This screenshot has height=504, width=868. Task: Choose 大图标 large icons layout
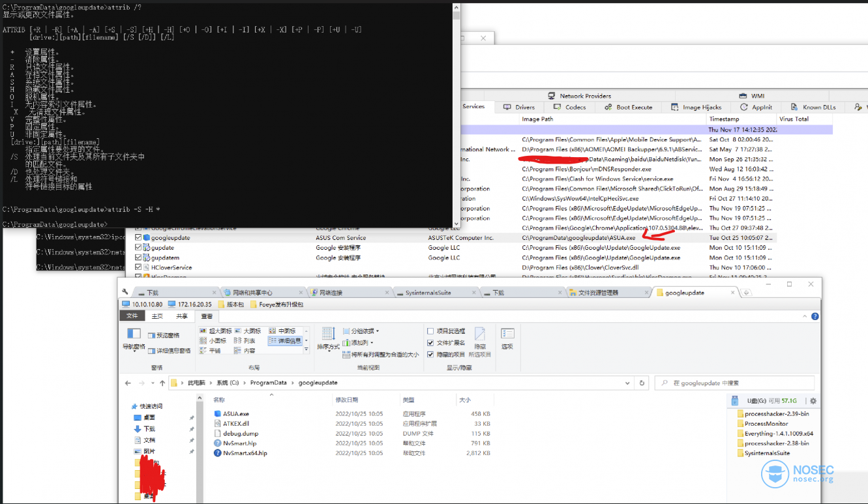pyautogui.click(x=248, y=331)
